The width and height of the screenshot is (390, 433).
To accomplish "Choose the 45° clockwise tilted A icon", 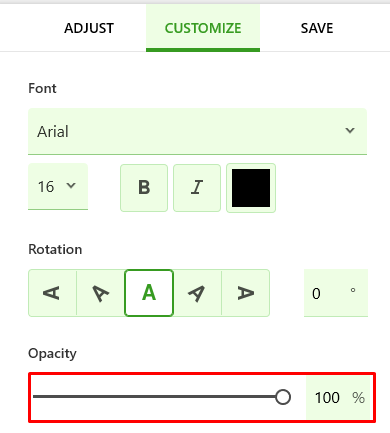I will click(197, 293).
